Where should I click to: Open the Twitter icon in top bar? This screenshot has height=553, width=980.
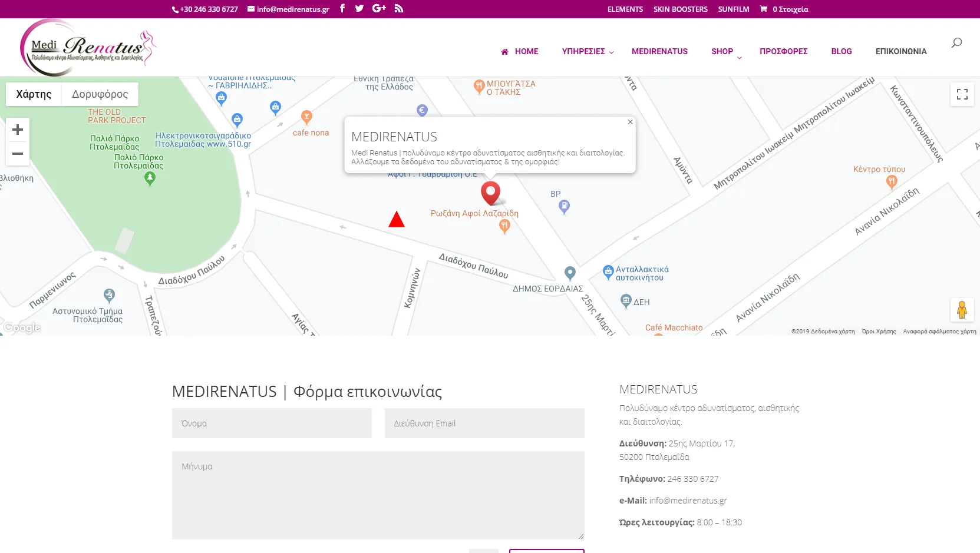359,8
